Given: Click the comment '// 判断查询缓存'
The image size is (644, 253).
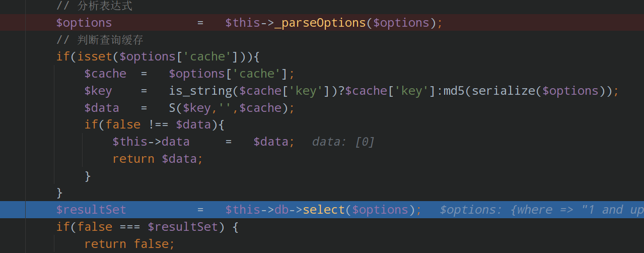Looking at the screenshot, I should (x=100, y=40).
